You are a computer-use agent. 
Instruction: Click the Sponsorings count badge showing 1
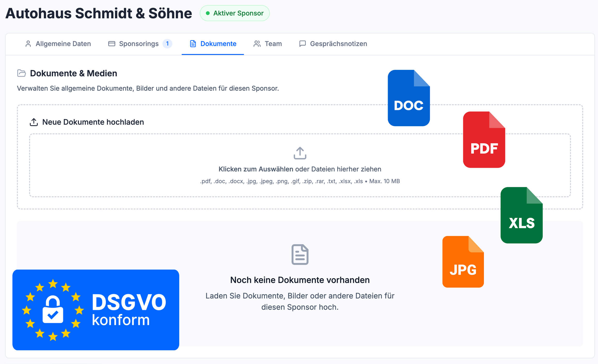[x=167, y=44]
